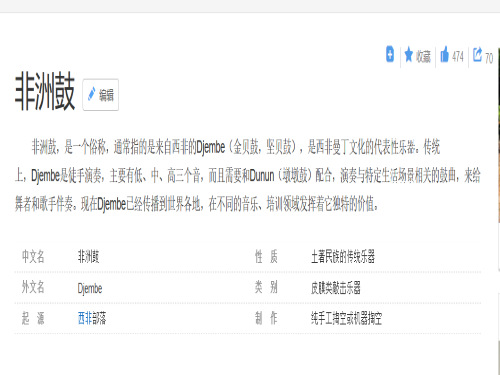Click the pencil icon beside 编辑

coord(91,94)
